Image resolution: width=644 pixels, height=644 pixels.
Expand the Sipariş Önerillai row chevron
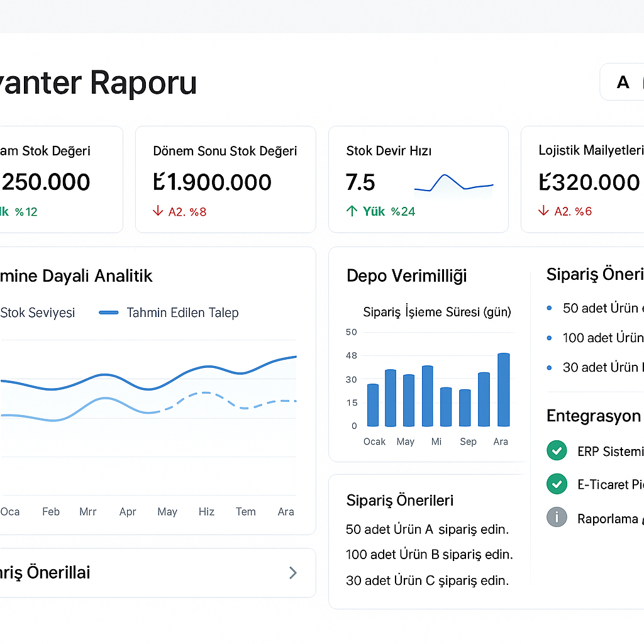pyautogui.click(x=292, y=572)
